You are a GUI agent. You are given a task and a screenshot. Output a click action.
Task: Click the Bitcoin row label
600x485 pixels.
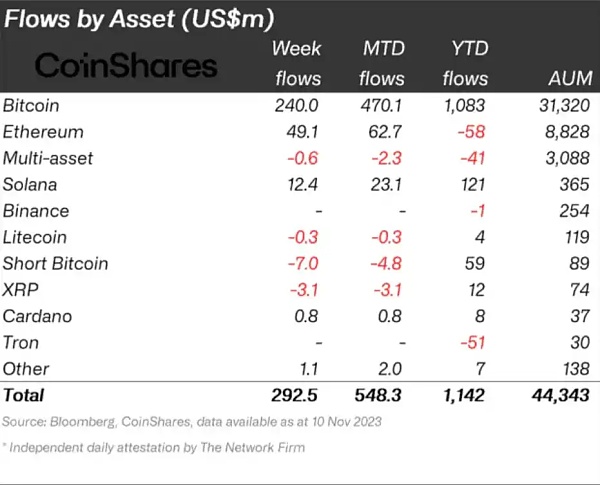point(33,105)
